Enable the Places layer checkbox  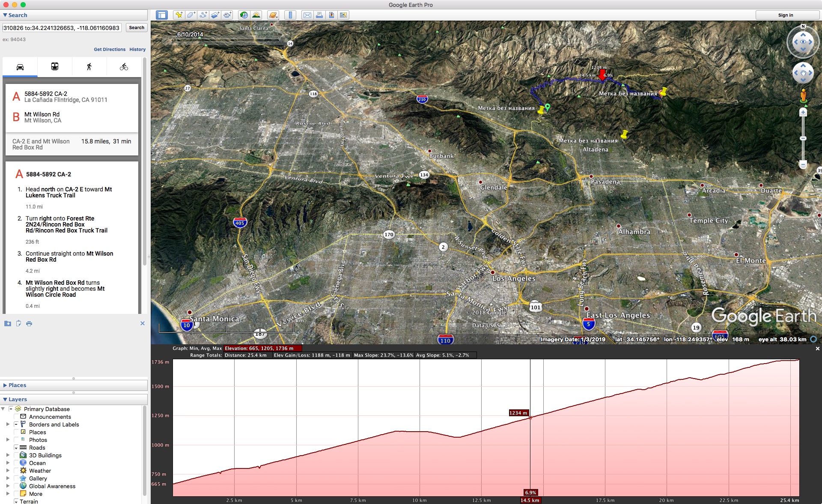tap(16, 432)
